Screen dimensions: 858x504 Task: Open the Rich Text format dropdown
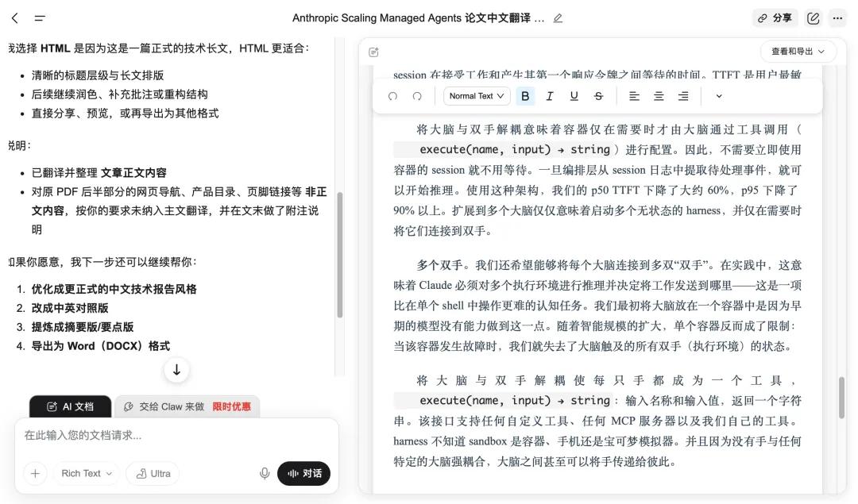87,473
